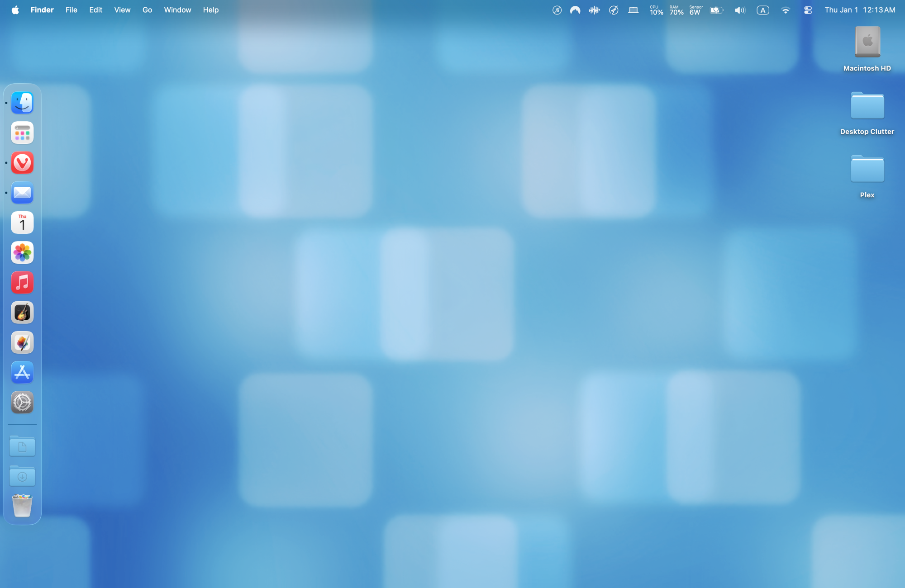Image resolution: width=905 pixels, height=588 pixels.
Task: Expand the Documents stack in dock
Action: [x=22, y=447]
